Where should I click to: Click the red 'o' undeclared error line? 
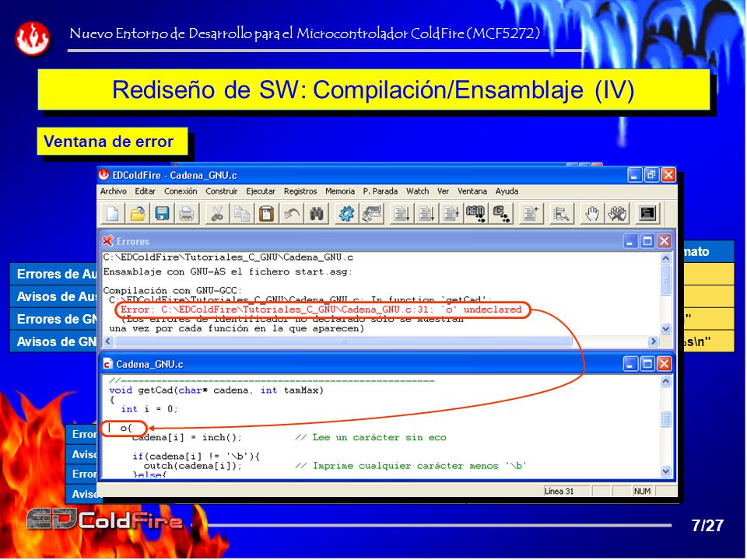321,310
